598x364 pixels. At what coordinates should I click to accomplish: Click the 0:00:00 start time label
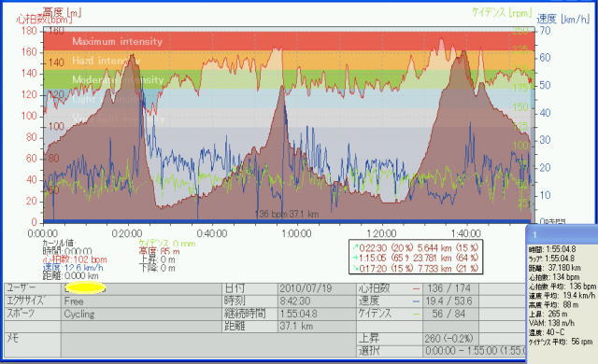[43, 233]
